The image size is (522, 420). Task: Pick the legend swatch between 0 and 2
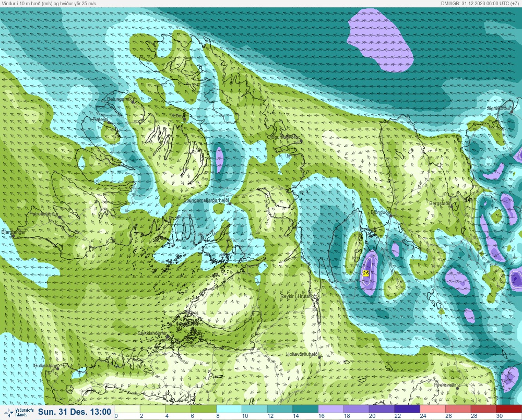coord(127,409)
